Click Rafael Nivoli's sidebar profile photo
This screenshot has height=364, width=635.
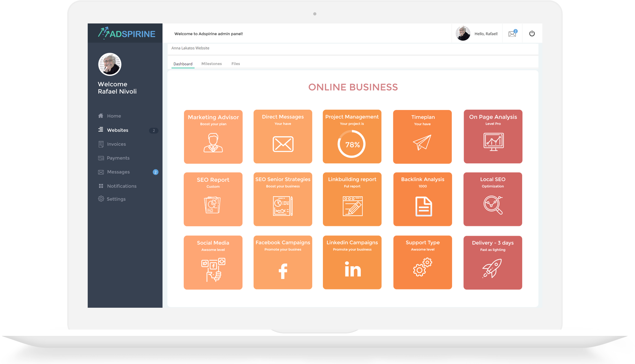[110, 64]
